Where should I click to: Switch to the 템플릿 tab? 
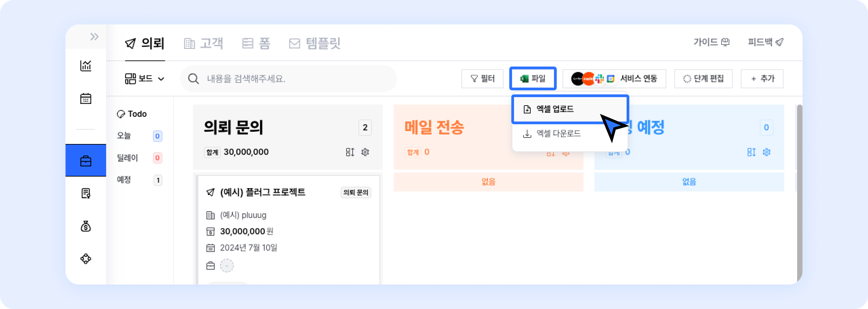pyautogui.click(x=315, y=43)
